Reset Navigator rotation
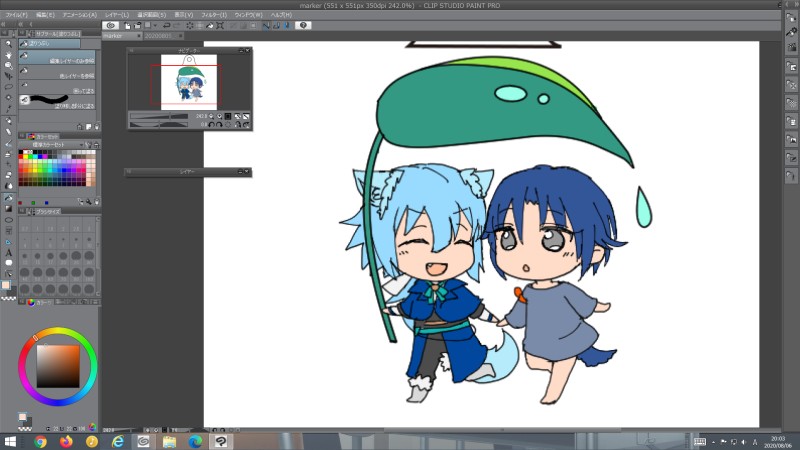Screen dimensions: 800x450 pyautogui.click(x=228, y=124)
